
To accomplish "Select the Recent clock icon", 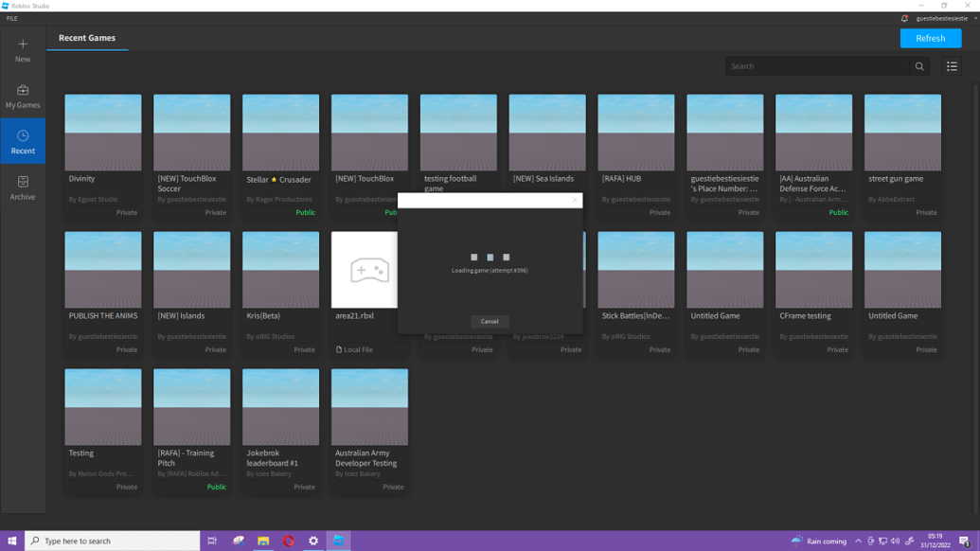I will (x=23, y=135).
